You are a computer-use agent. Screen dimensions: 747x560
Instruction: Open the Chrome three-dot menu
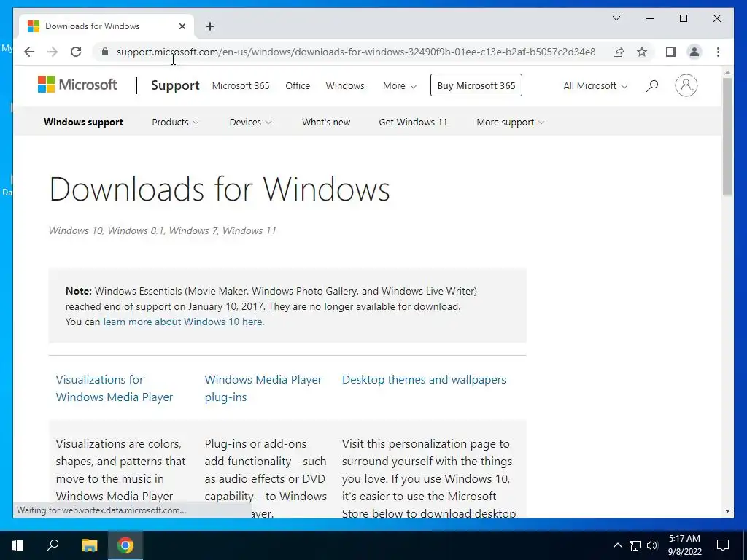point(718,52)
